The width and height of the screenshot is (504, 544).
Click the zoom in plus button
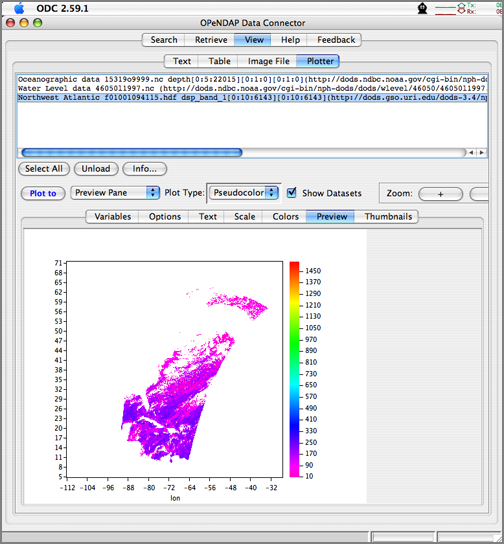pyautogui.click(x=441, y=194)
